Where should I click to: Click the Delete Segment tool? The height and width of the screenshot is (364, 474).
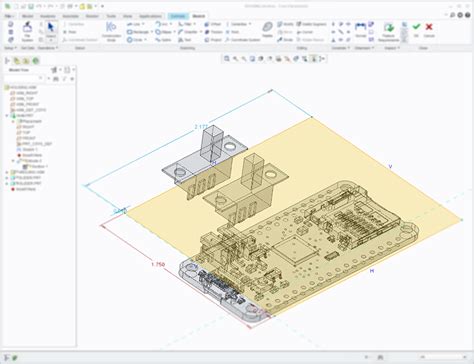[311, 24]
